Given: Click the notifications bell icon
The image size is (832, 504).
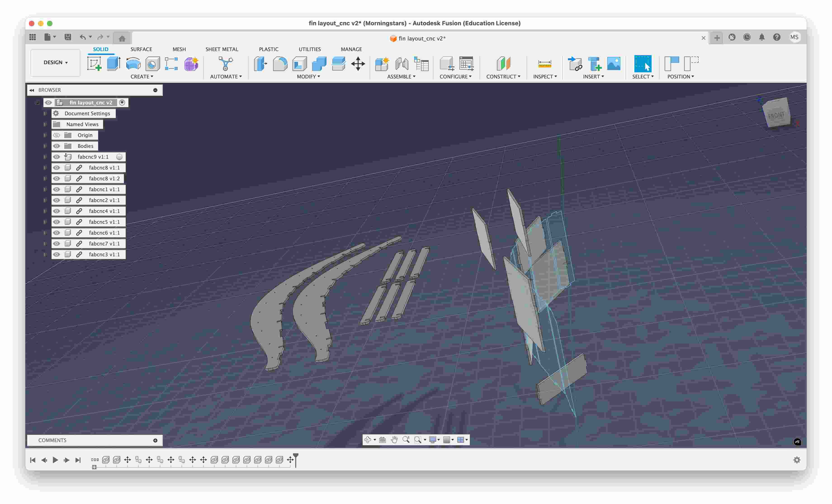Looking at the screenshot, I should pos(762,37).
